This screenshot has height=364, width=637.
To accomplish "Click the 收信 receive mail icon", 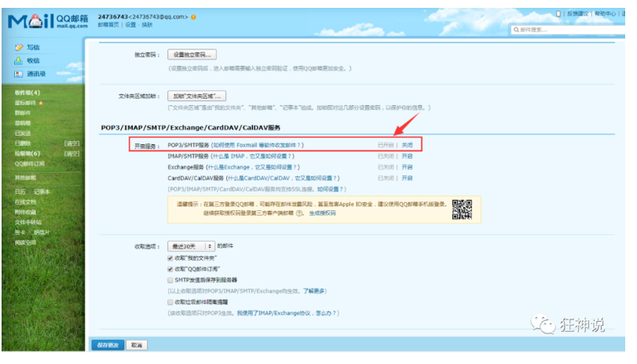I will [x=19, y=60].
